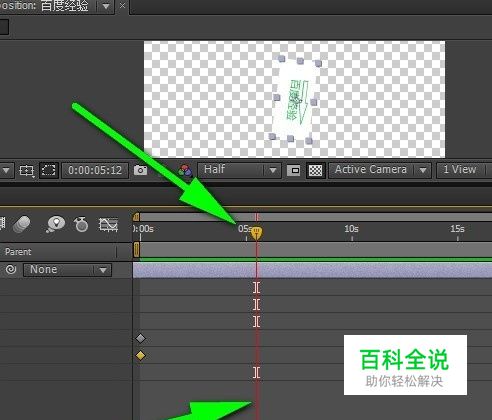This screenshot has width=492, height=420.
Task: Click the 0:00s mark on the time ruler
Action: 144,229
